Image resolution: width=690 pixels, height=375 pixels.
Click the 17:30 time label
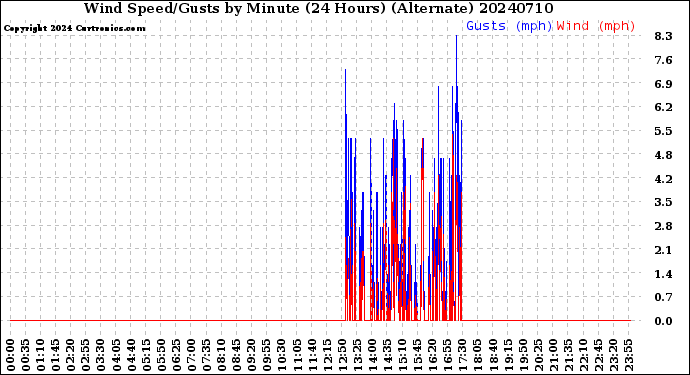click(x=462, y=355)
